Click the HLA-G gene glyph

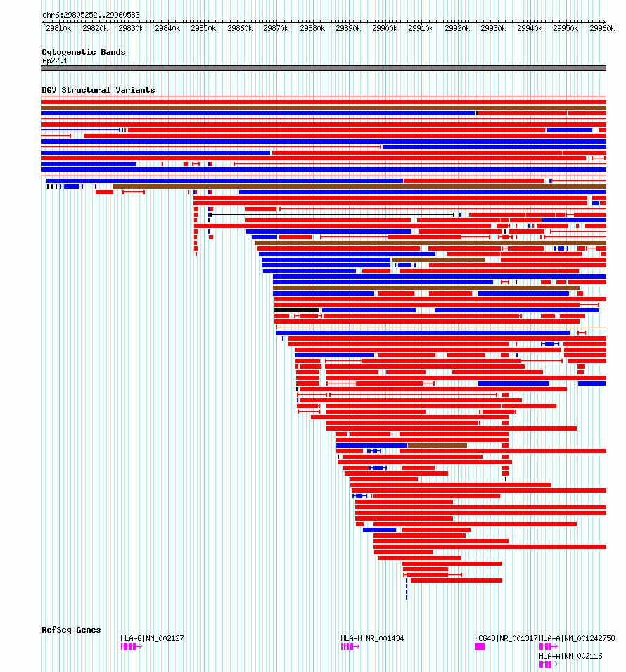131,646
